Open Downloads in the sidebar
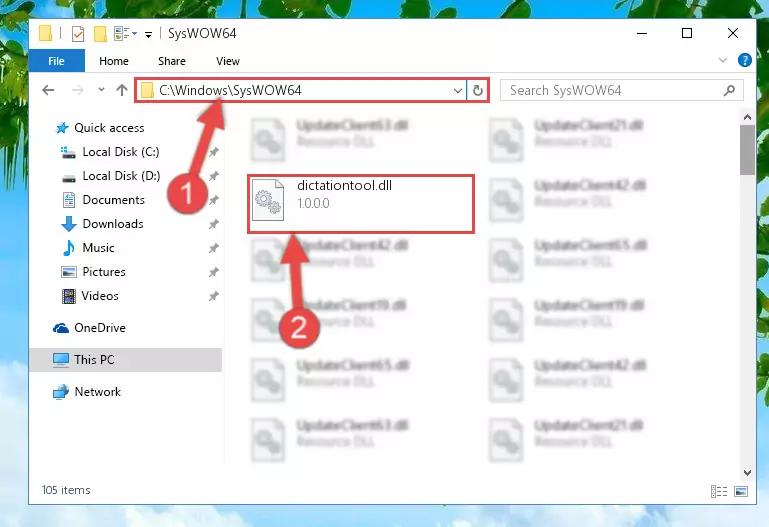The image size is (769, 527). tap(113, 224)
